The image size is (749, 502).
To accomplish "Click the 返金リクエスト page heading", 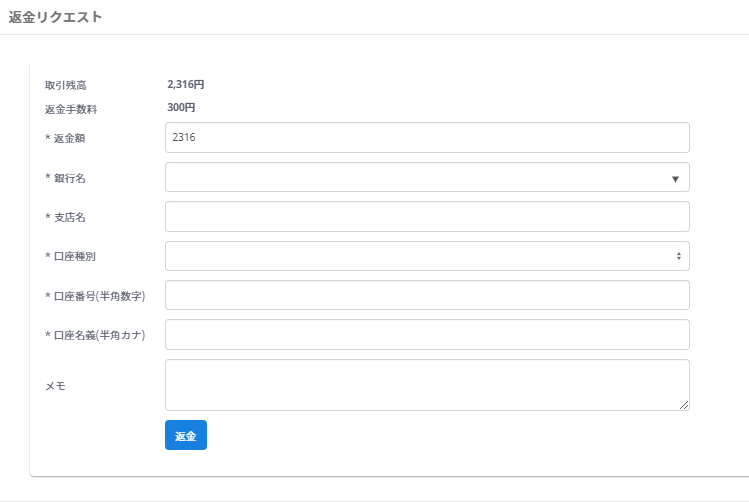I will pos(55,17).
